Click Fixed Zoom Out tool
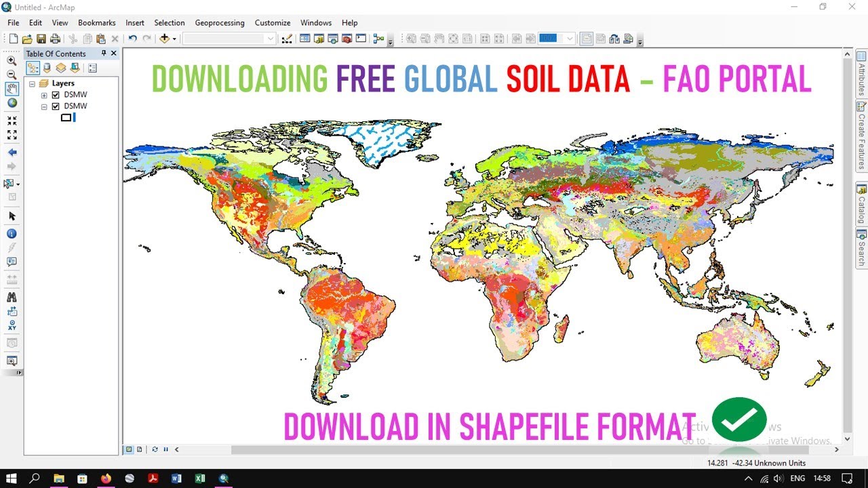The width and height of the screenshot is (868, 488). [12, 135]
